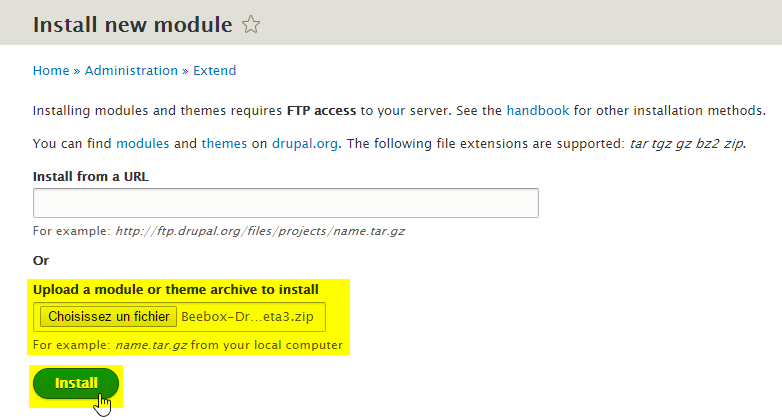Click the star shortcut icon beside the title
Screen dimensions: 782x420
point(251,24)
